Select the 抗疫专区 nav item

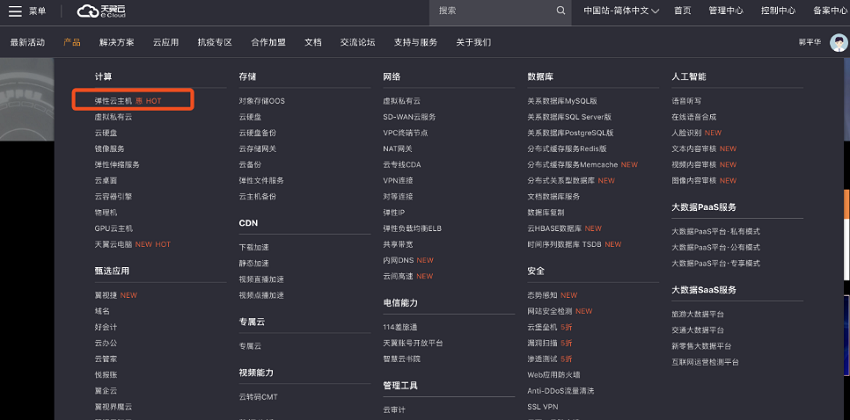215,42
